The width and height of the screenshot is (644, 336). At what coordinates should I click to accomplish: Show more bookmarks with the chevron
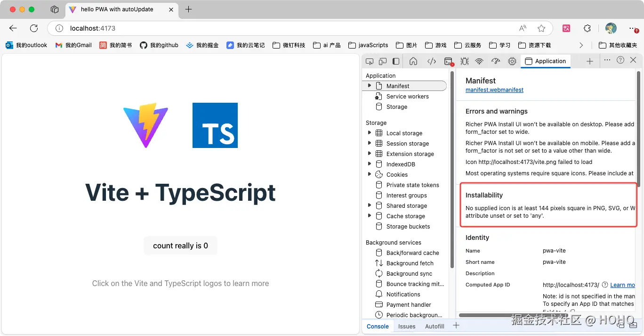pos(581,45)
